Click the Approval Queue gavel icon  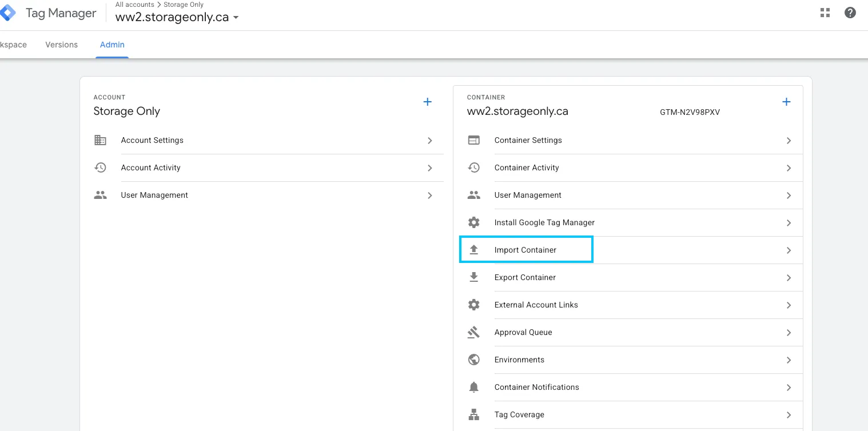473,332
